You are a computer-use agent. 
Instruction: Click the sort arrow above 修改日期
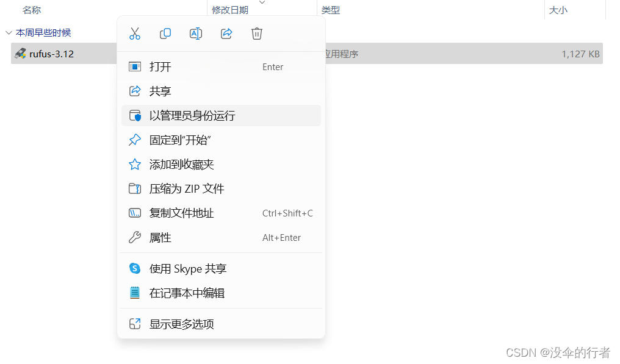coord(262,2)
